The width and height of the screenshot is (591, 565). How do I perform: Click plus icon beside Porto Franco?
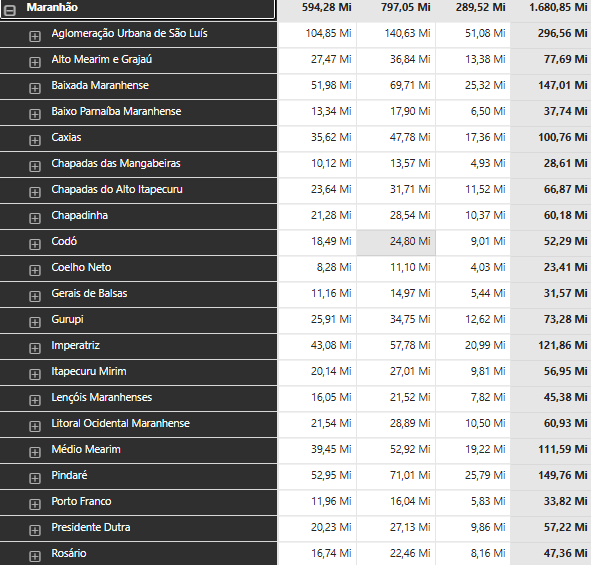35,504
